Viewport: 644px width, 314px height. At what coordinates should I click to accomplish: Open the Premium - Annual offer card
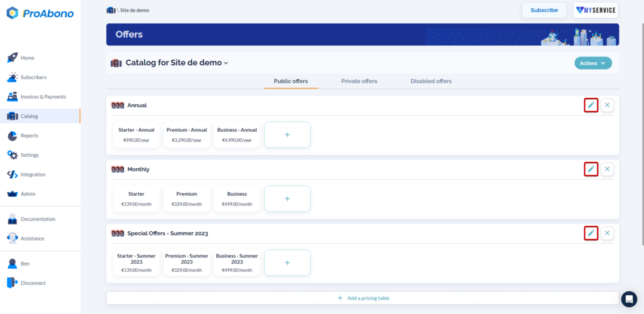click(x=187, y=134)
